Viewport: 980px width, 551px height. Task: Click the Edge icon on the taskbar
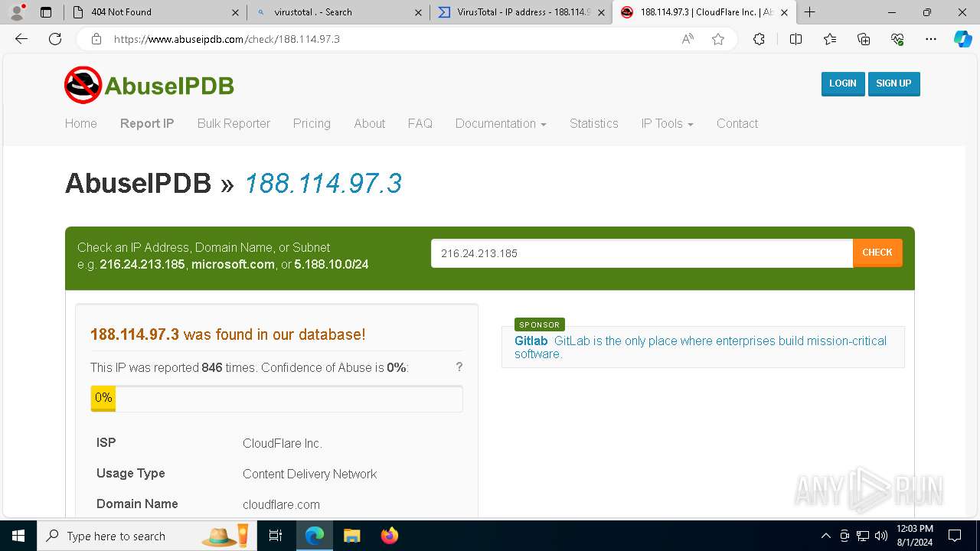point(315,536)
